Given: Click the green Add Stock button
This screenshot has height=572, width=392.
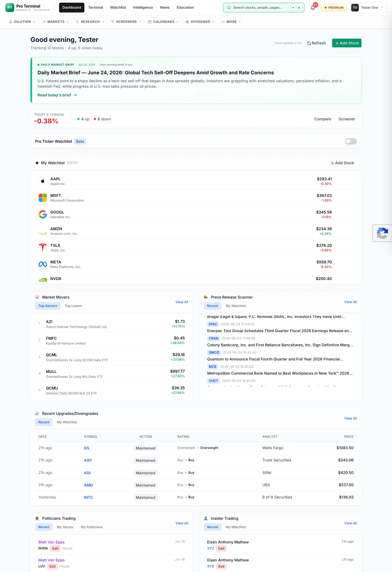Looking at the screenshot, I should (x=346, y=43).
